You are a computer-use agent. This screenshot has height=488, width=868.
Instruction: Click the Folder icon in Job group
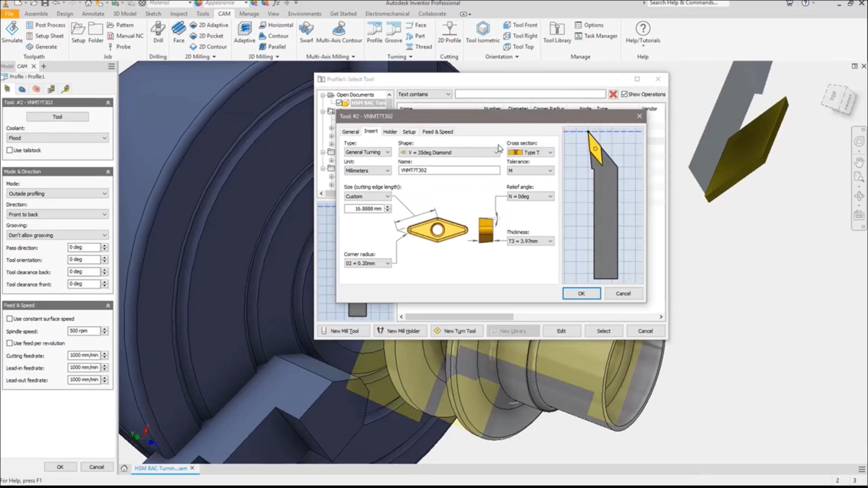[x=95, y=33]
